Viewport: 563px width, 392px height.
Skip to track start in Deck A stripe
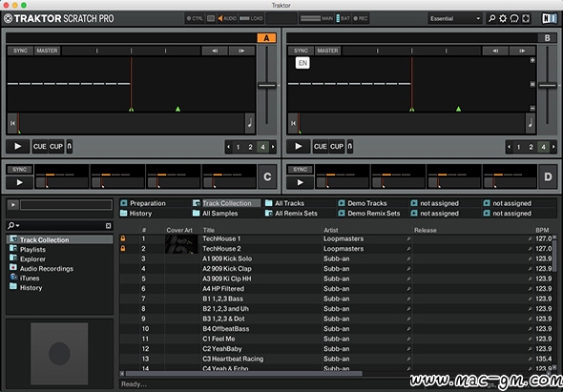coord(12,123)
